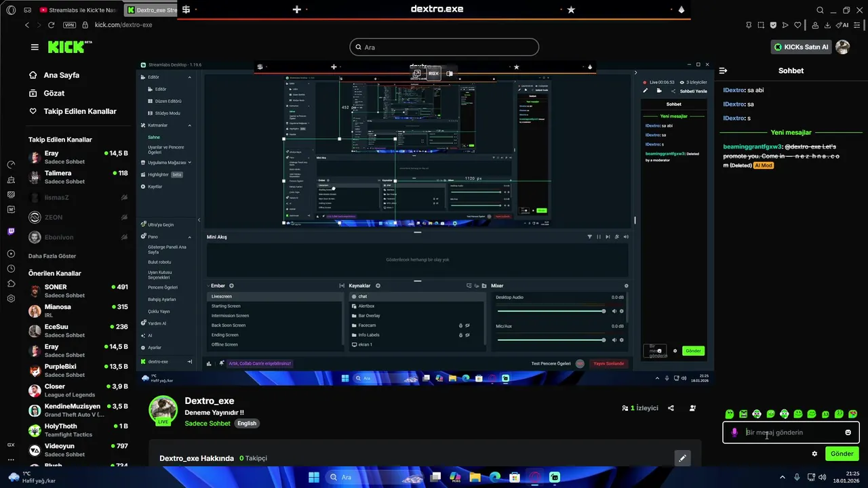Send chat message with Gönder button

[842, 453]
